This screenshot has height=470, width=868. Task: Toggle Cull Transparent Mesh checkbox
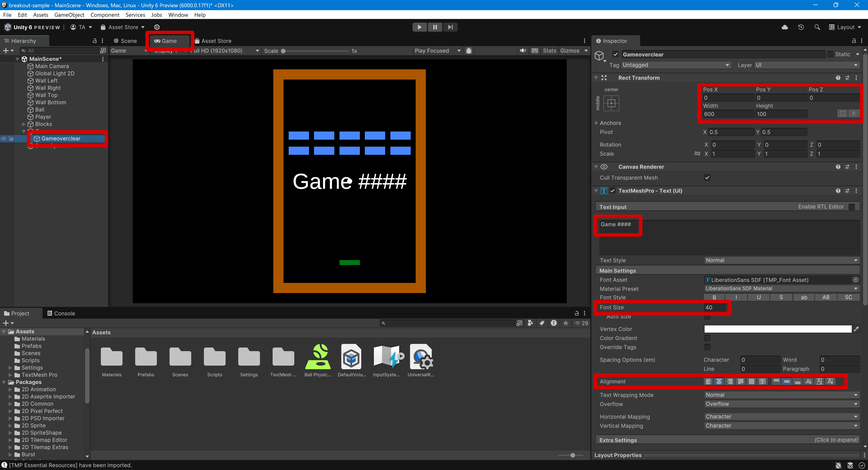[x=707, y=178]
